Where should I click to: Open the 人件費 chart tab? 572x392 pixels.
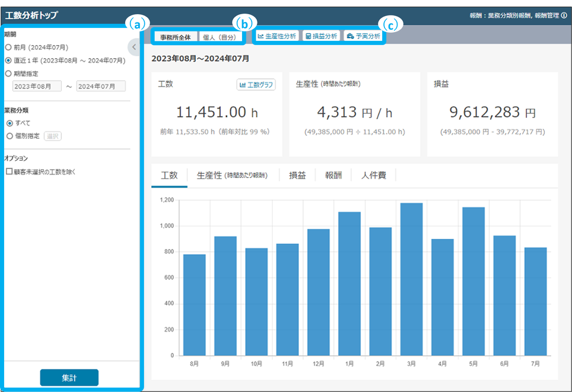(373, 176)
